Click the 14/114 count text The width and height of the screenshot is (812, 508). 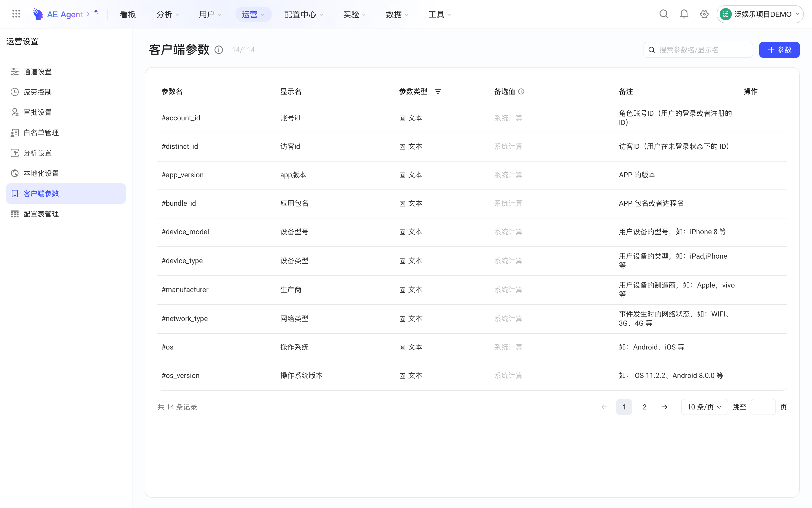pyautogui.click(x=243, y=50)
